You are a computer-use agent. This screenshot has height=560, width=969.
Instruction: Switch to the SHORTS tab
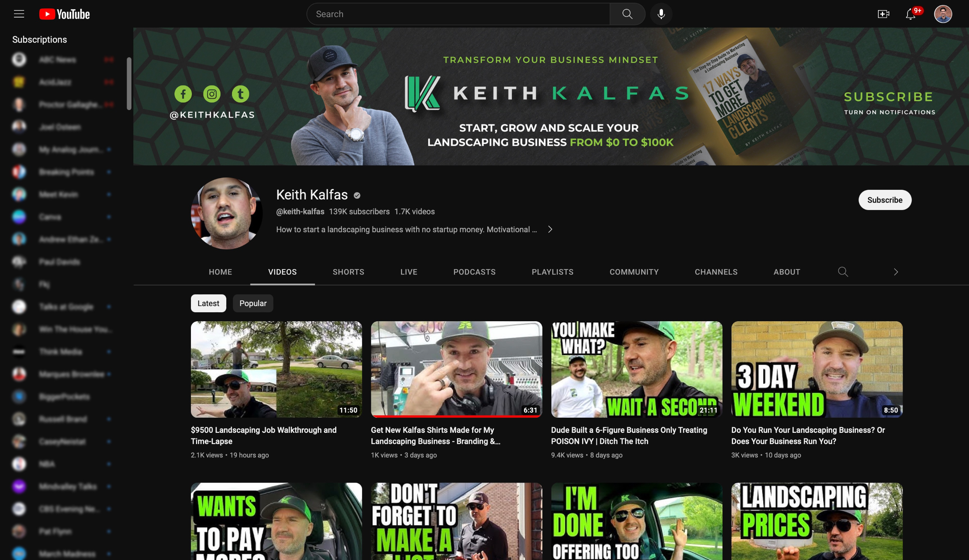(x=348, y=272)
